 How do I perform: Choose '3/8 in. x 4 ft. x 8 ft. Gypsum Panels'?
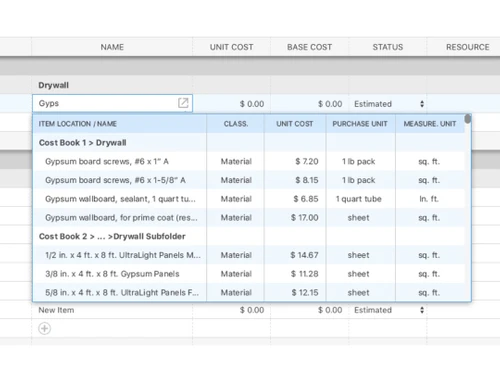[x=112, y=274]
